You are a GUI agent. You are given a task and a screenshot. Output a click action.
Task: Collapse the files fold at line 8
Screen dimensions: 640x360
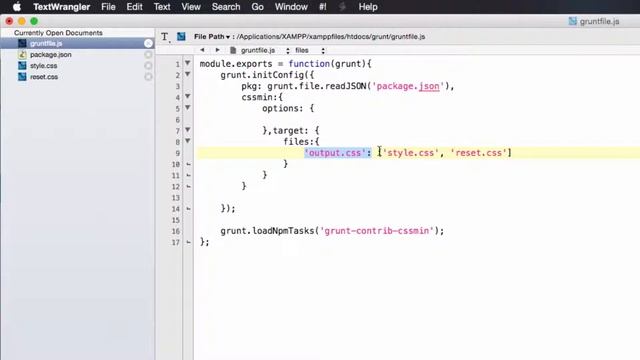(x=188, y=141)
